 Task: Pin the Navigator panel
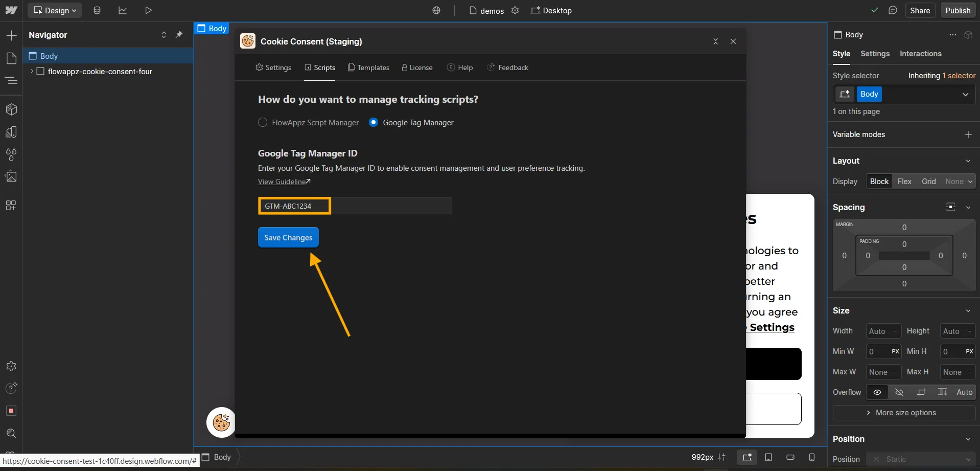click(179, 35)
